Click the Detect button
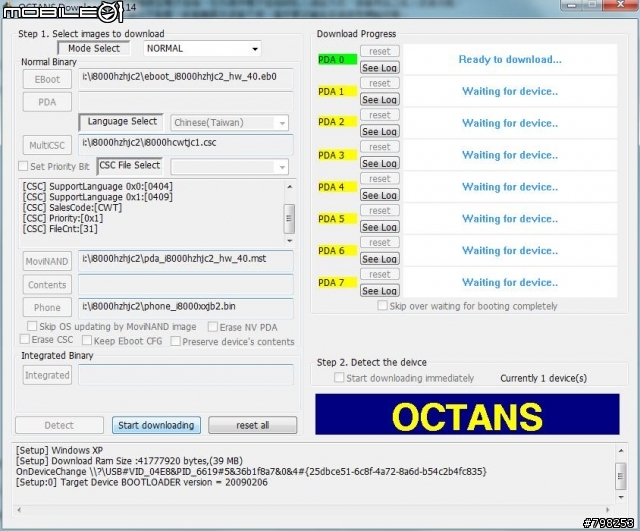Screen dimensions: 640x531 tap(59, 425)
